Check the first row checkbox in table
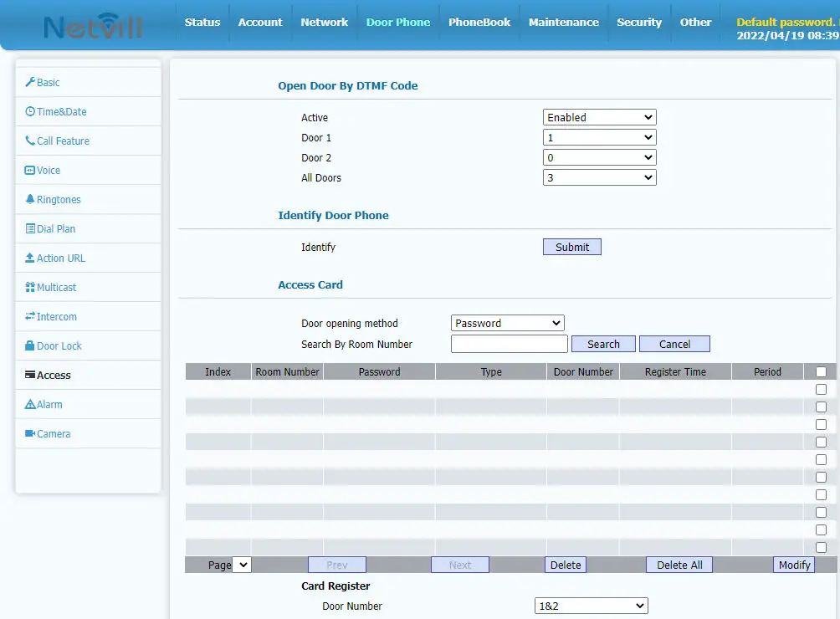Viewport: 840px width, 619px height. [x=821, y=389]
